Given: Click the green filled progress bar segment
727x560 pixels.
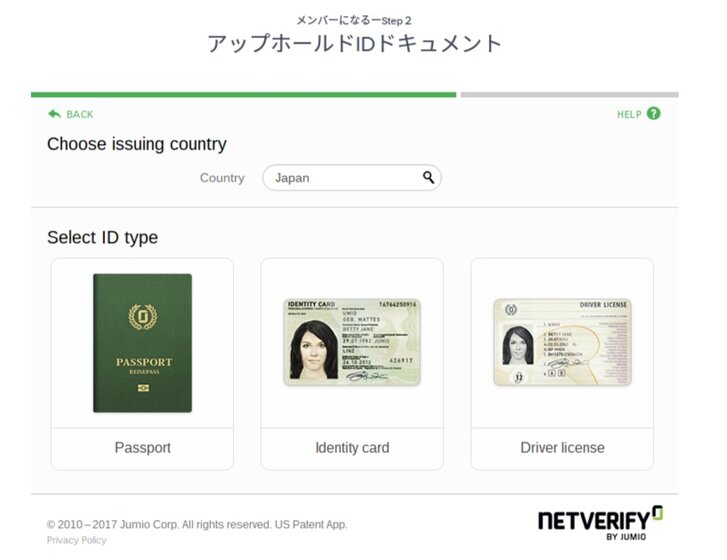Looking at the screenshot, I should (x=243, y=95).
